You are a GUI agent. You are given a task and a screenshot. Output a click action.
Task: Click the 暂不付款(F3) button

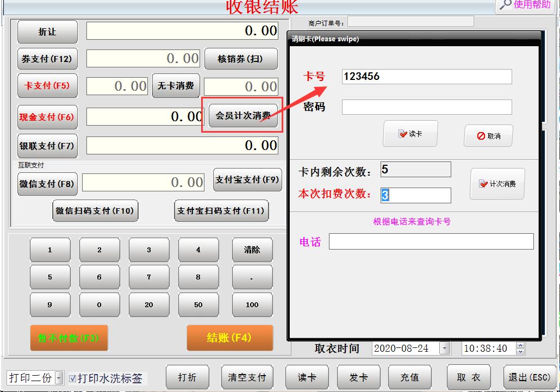[69, 338]
